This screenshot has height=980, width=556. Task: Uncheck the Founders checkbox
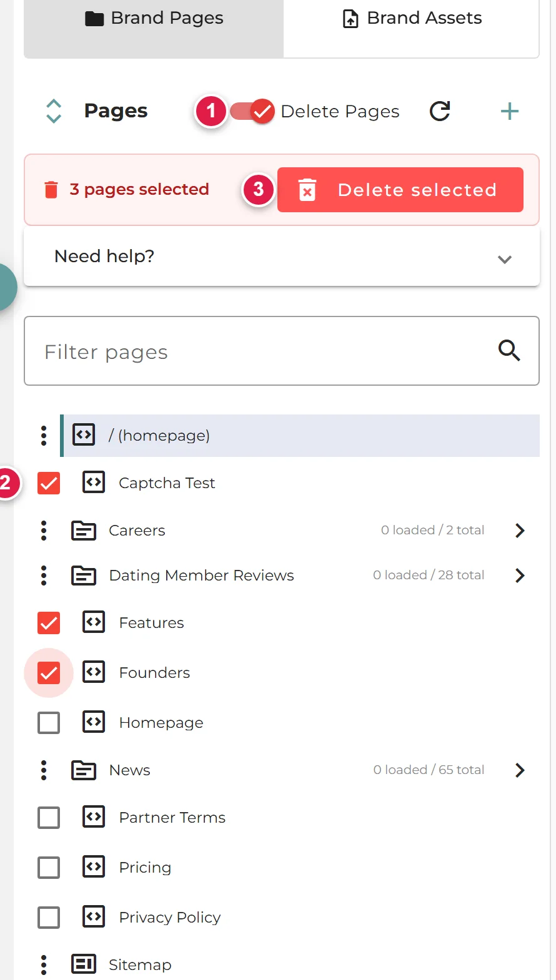coord(49,673)
